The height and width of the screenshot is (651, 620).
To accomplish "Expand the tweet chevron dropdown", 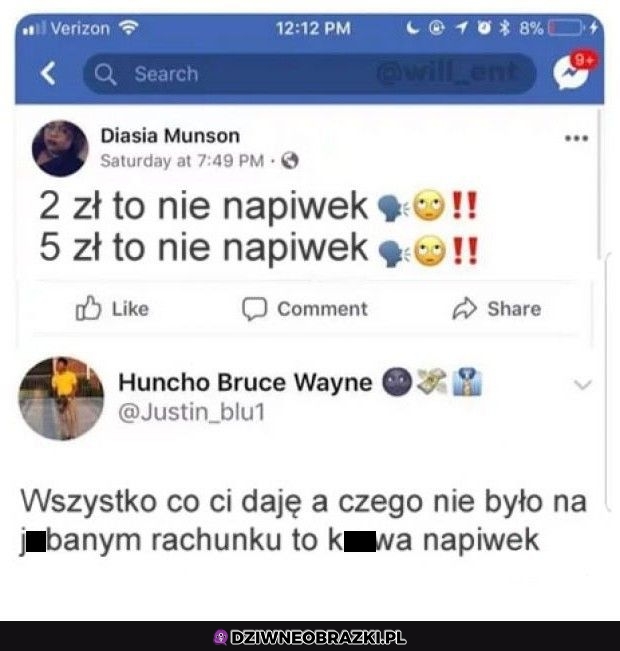I will point(582,385).
